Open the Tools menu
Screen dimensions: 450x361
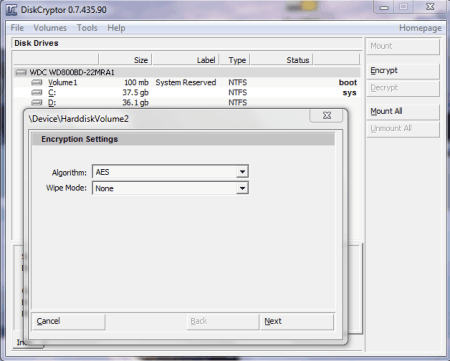click(87, 28)
